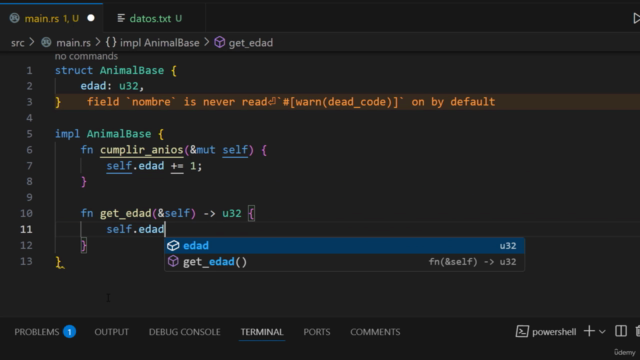Click the u32 return type on line 10
Image resolution: width=640 pixels, height=360 pixels.
[x=232, y=213]
